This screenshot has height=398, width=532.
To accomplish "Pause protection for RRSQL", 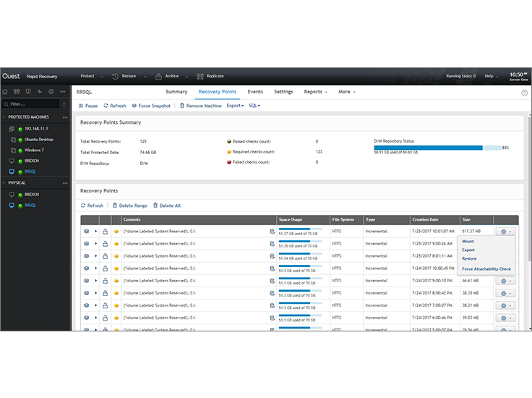I will point(87,106).
